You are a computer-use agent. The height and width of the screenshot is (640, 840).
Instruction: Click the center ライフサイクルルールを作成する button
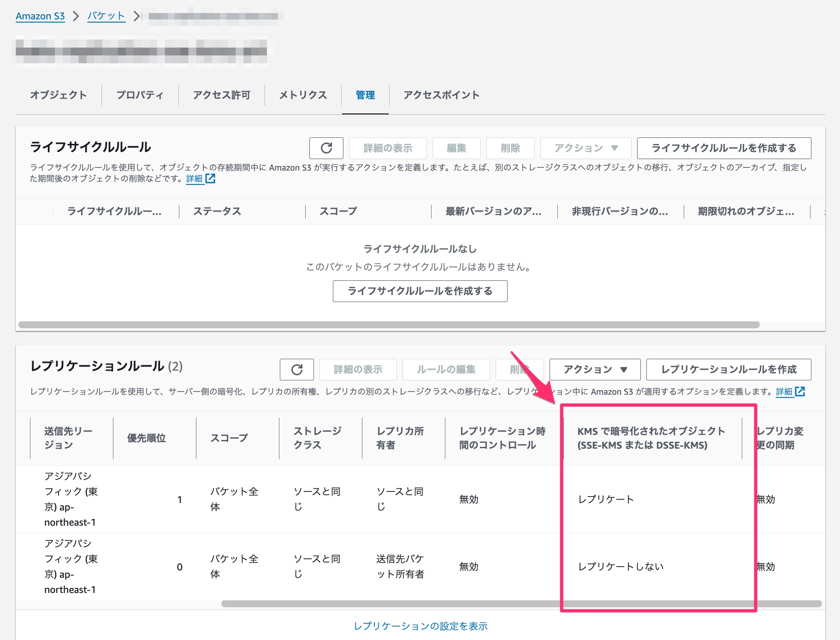tap(420, 291)
